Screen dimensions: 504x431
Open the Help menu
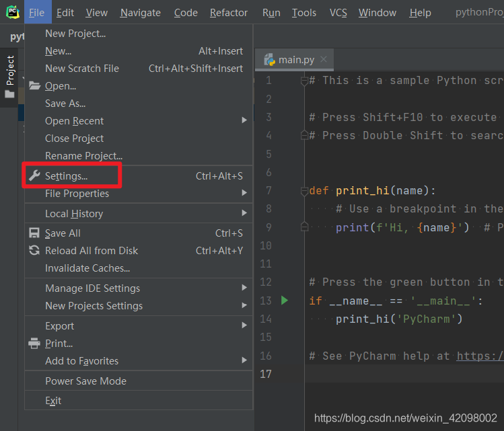click(x=420, y=13)
